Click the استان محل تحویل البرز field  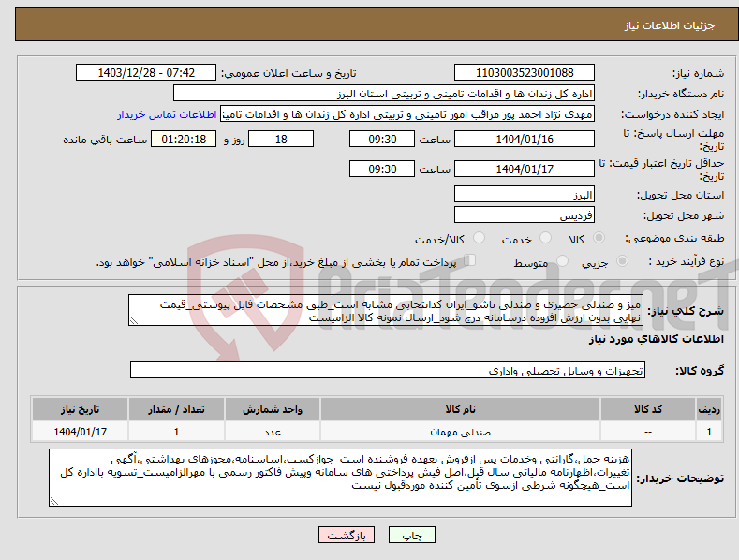click(525, 194)
